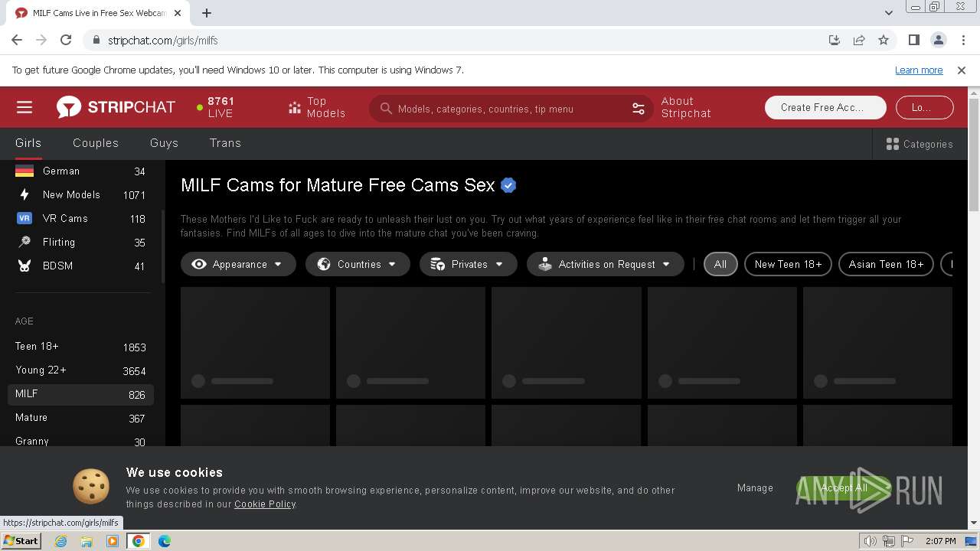Screen dimensions: 980x551
Task: Reload the page in Chrome
Action: (x=66, y=40)
